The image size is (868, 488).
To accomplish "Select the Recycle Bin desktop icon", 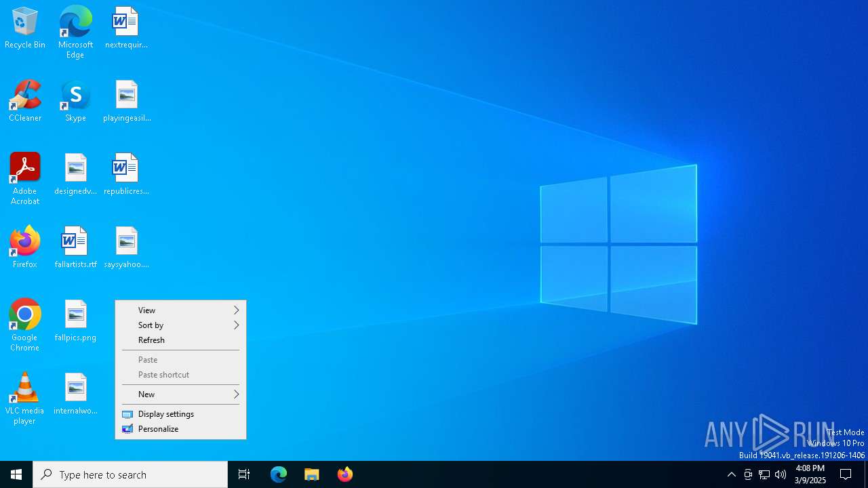I will pos(25,28).
